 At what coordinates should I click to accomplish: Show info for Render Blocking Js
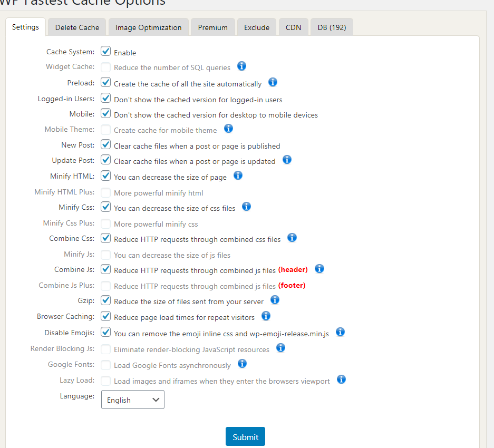pos(280,348)
